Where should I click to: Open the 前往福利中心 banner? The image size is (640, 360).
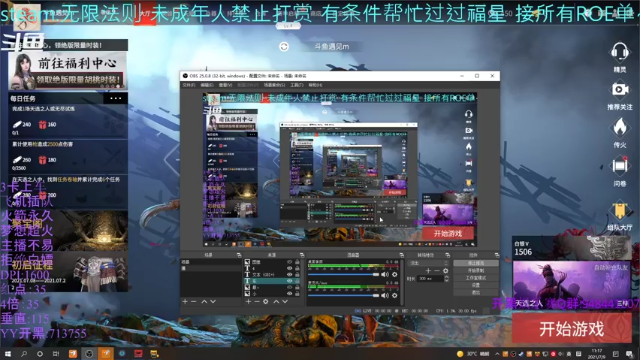(x=68, y=70)
